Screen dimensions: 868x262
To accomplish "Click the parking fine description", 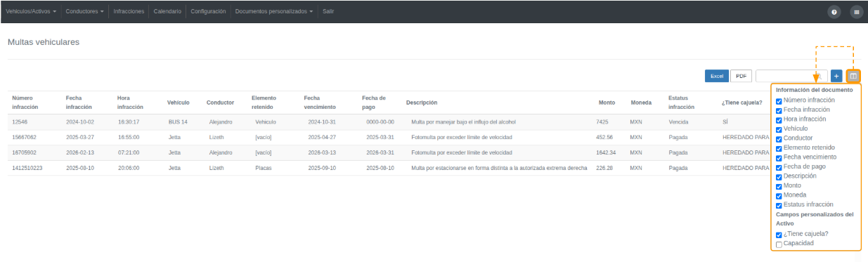I will click(x=499, y=168).
